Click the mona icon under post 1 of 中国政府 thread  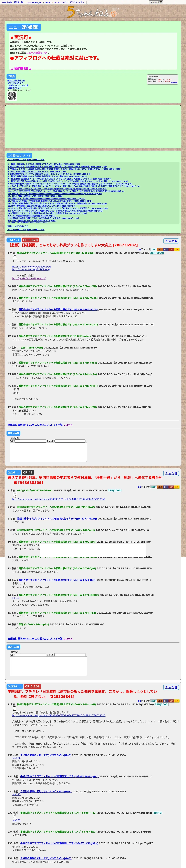[14, 708]
